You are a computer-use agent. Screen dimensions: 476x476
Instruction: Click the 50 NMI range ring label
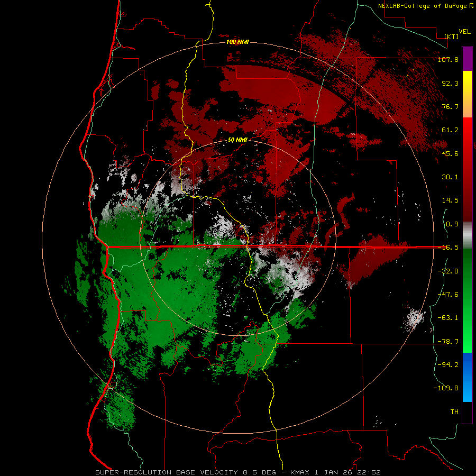pyautogui.click(x=237, y=140)
